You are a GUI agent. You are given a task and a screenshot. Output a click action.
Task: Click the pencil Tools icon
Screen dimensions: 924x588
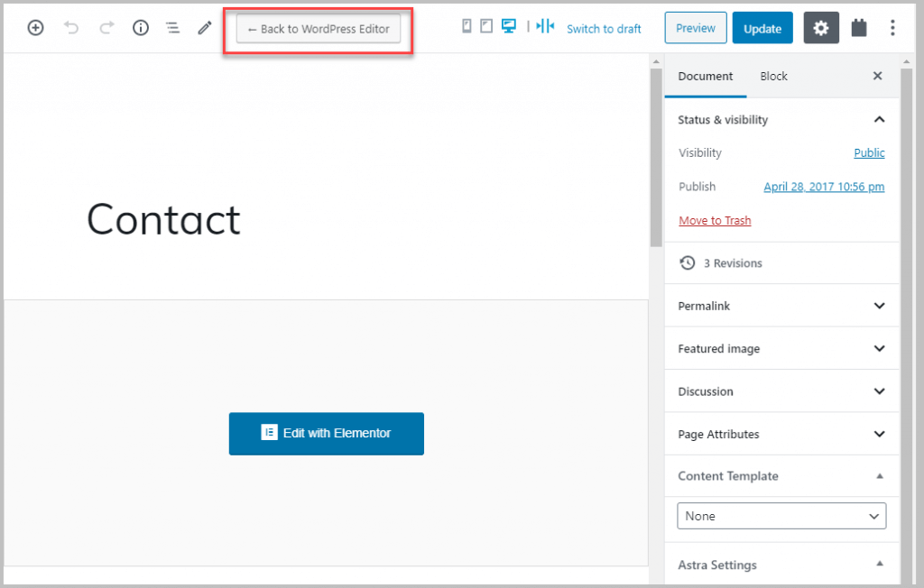(x=205, y=28)
